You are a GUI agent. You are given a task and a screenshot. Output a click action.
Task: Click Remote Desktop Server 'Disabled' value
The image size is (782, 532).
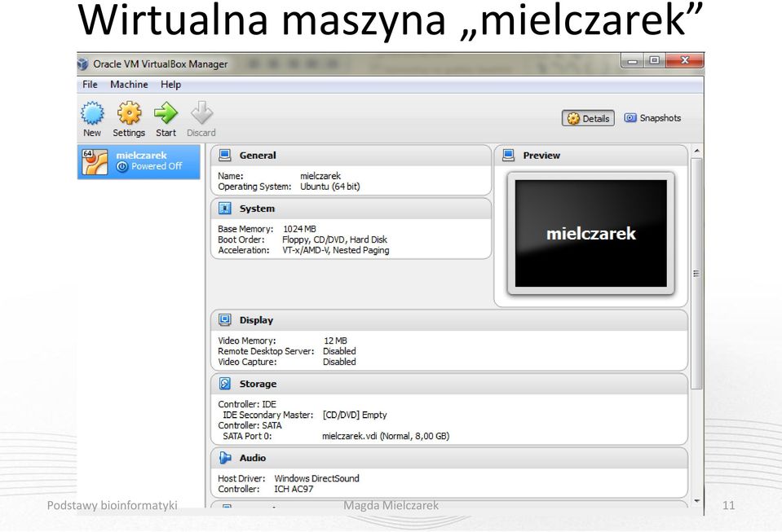point(339,351)
